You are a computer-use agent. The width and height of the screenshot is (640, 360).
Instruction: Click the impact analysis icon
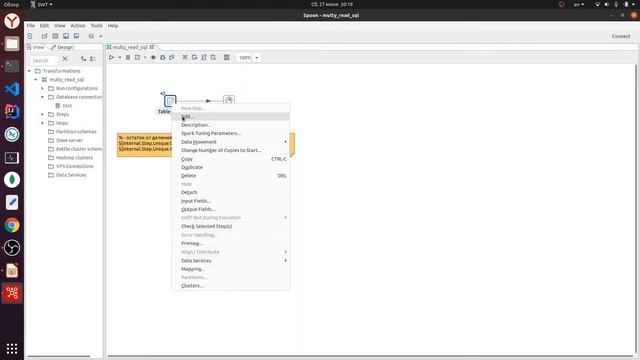click(x=194, y=58)
